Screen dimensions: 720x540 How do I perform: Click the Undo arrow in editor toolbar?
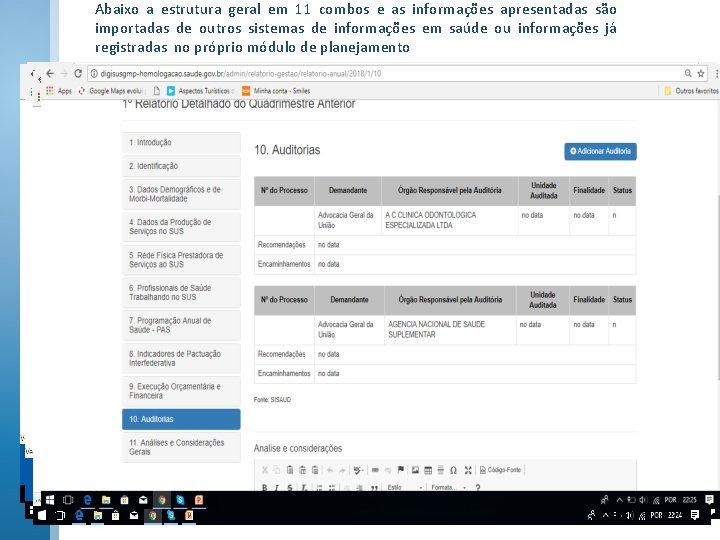click(330, 470)
